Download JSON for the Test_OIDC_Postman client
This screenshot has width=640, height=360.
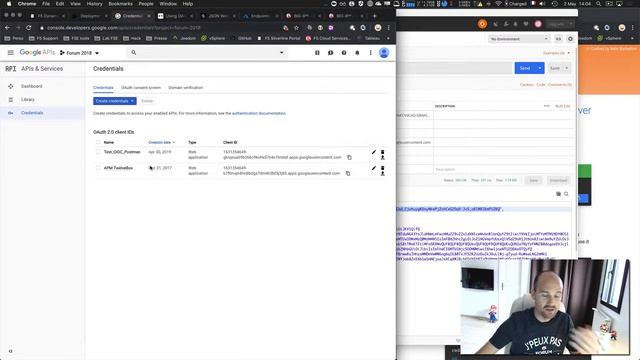click(x=382, y=158)
